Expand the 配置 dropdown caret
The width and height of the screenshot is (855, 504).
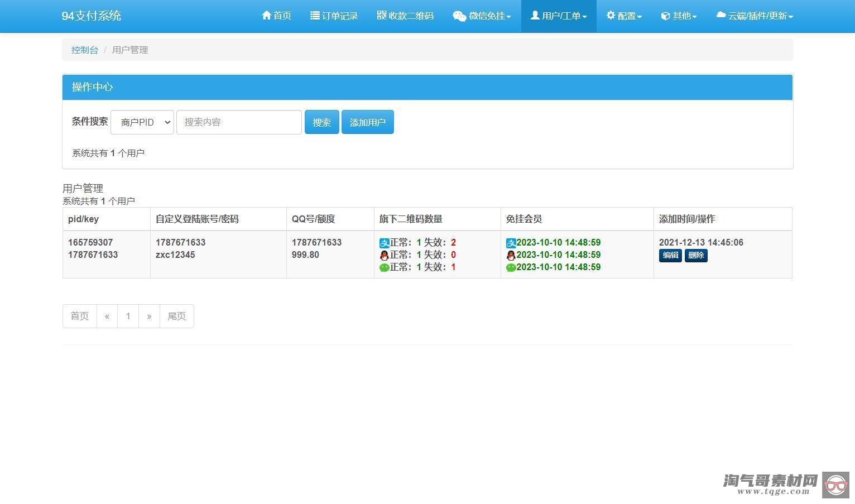(640, 17)
